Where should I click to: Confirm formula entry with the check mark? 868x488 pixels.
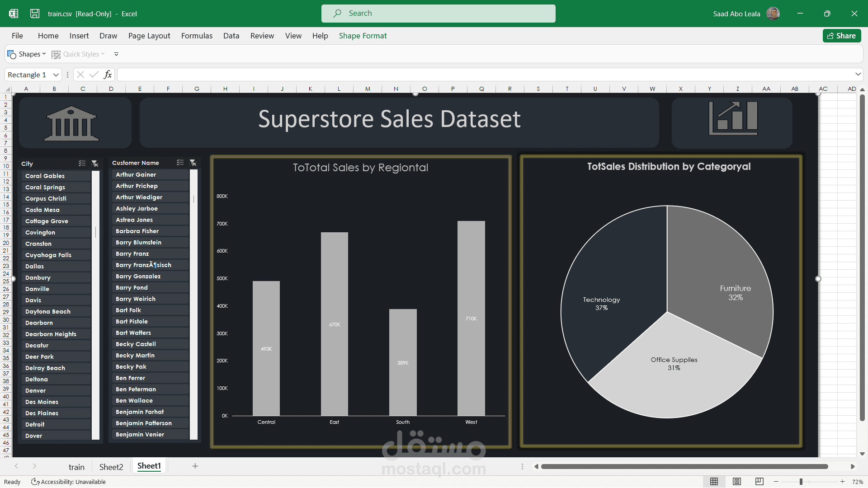(94, 74)
